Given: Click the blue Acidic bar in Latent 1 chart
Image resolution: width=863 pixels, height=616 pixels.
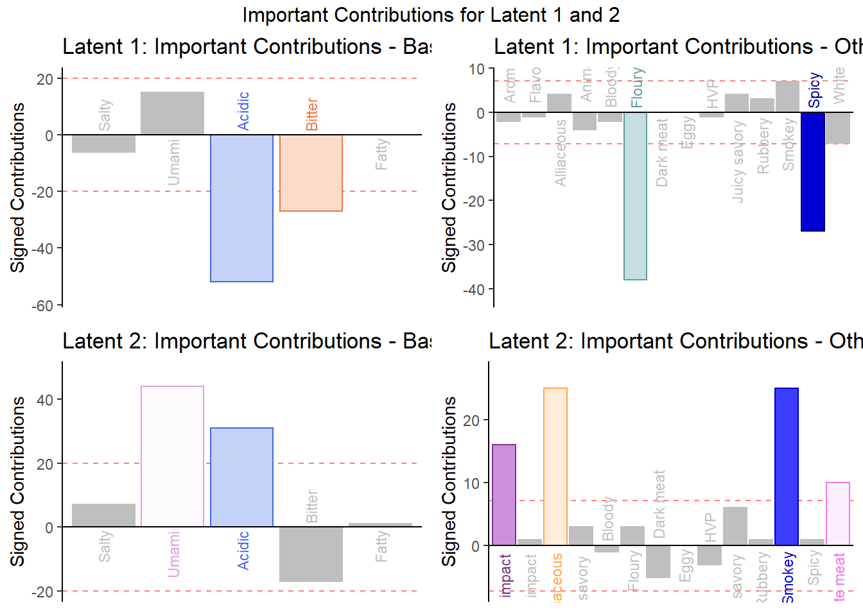Looking at the screenshot, I should coord(241,208).
